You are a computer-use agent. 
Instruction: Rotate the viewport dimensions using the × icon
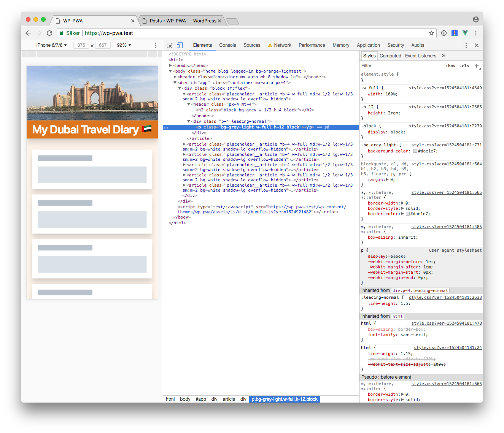(92, 46)
